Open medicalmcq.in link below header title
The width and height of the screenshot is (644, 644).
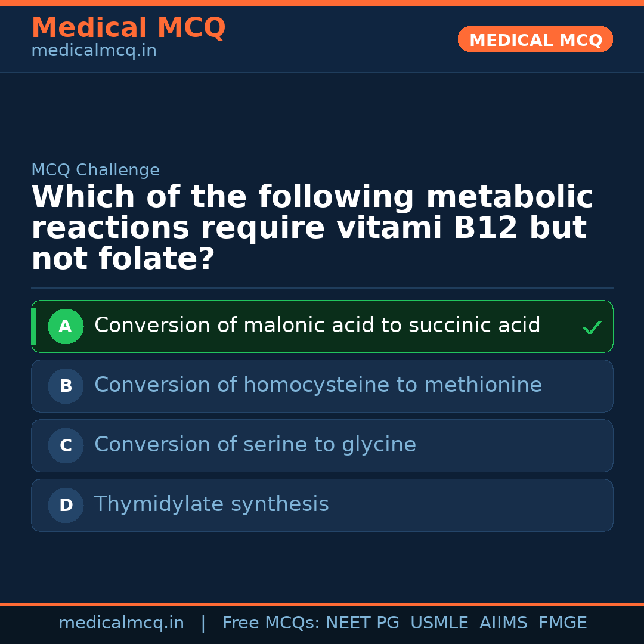[x=94, y=51]
